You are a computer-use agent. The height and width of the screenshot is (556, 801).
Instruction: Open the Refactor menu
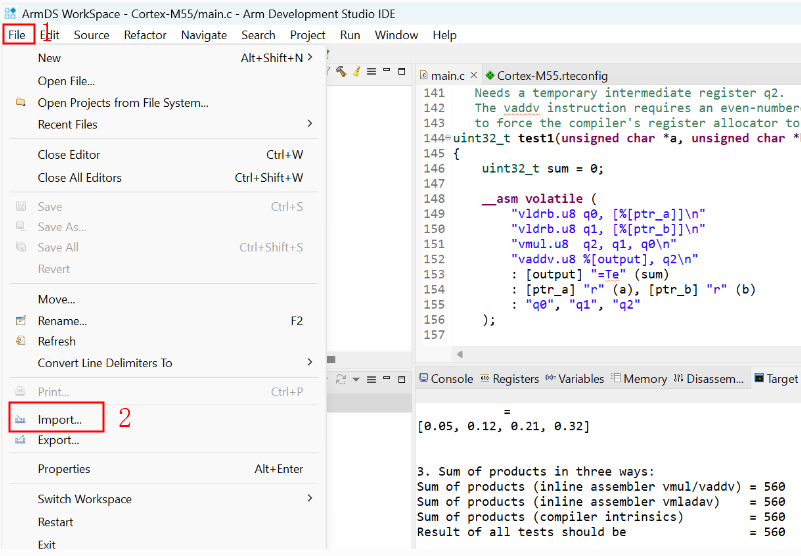click(x=145, y=35)
